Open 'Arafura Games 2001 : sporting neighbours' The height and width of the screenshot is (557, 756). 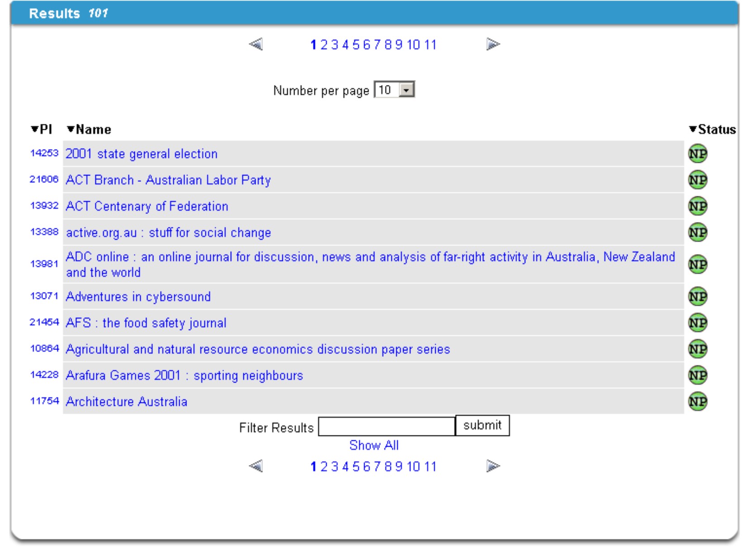pyautogui.click(x=185, y=376)
